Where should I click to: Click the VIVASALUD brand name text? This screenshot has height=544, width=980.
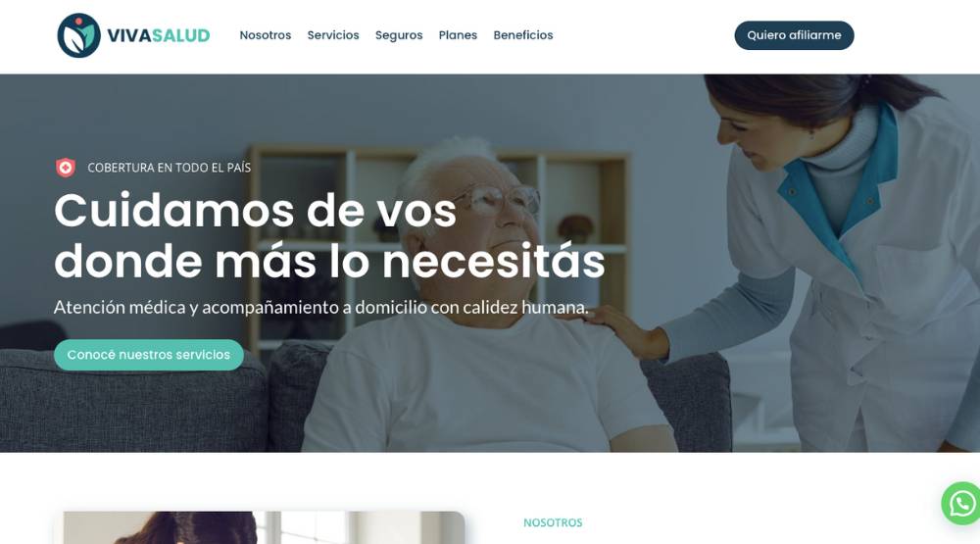click(x=158, y=35)
